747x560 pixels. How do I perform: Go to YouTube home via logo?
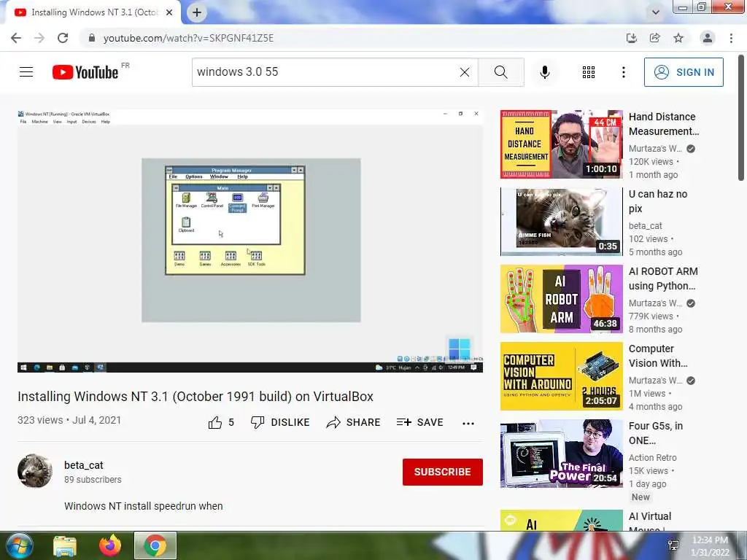85,72
